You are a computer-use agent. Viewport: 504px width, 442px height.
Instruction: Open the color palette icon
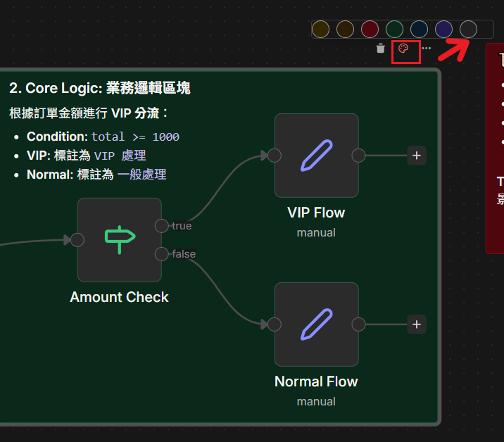[403, 49]
